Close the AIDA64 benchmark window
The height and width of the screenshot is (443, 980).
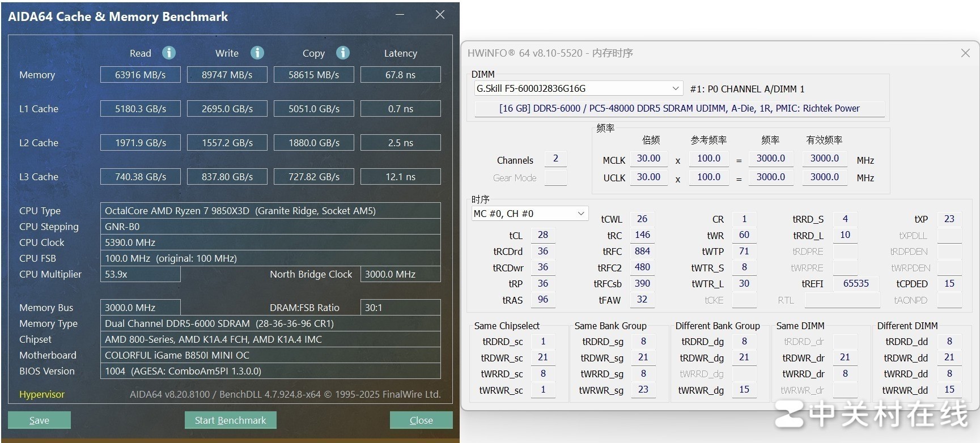coord(440,15)
